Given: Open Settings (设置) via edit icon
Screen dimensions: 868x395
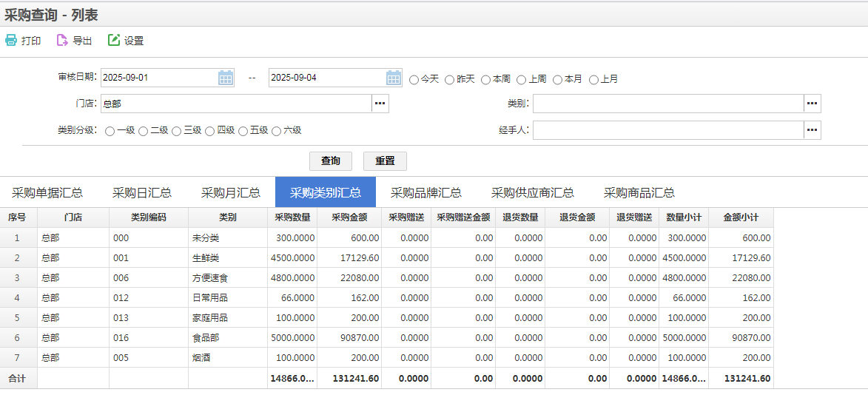Looking at the screenshot, I should coord(114,41).
